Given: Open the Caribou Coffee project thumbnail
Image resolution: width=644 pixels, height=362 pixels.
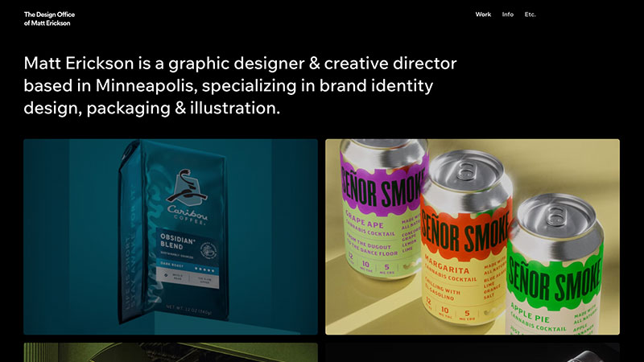Looking at the screenshot, I should (x=171, y=237).
